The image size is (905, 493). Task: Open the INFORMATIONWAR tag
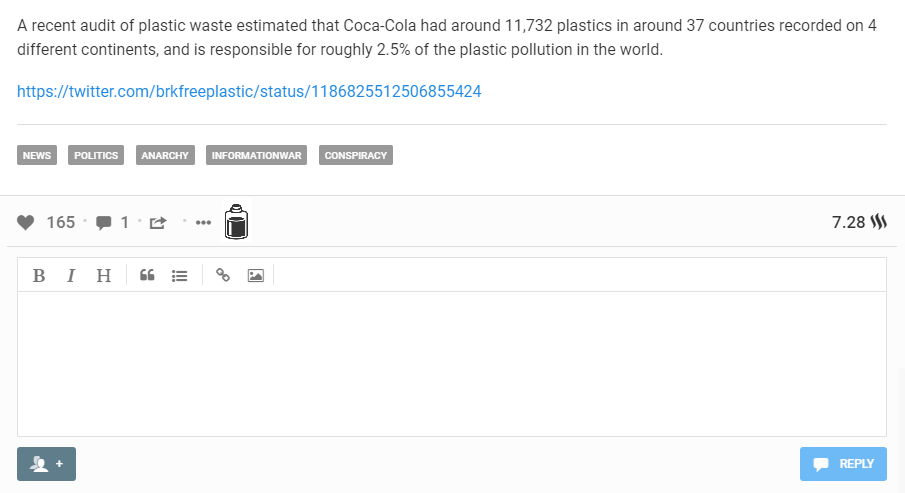coord(256,155)
